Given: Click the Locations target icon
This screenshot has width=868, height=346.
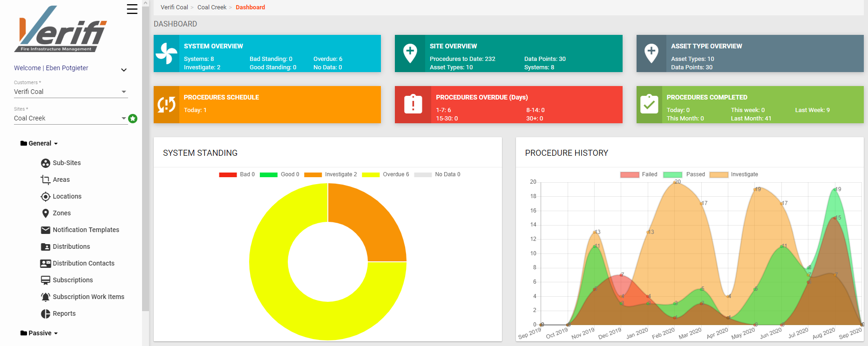Looking at the screenshot, I should point(45,197).
